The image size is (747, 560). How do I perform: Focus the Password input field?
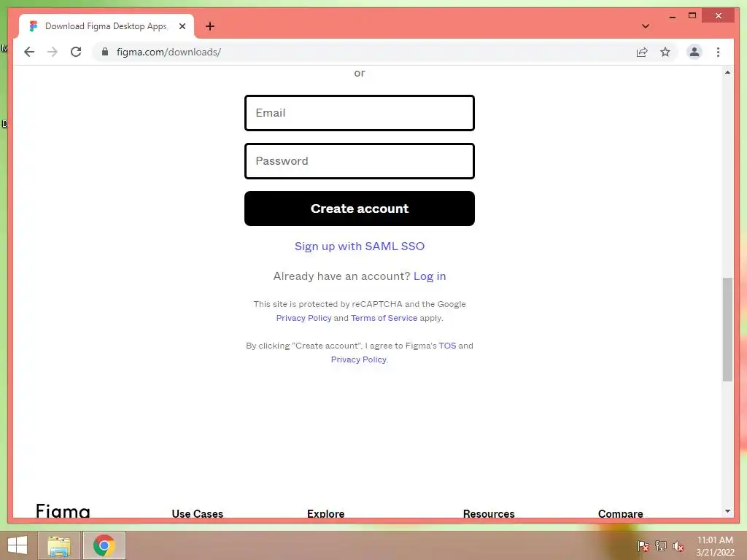pyautogui.click(x=359, y=161)
